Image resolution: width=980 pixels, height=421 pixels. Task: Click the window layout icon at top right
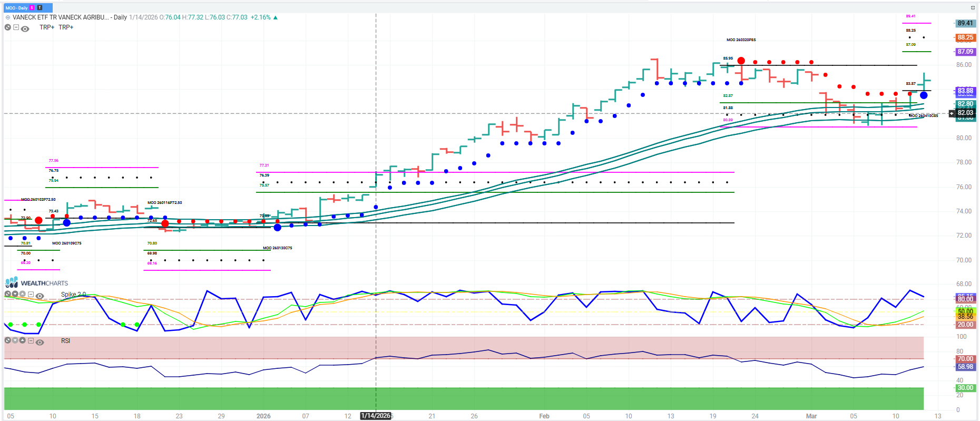click(973, 8)
